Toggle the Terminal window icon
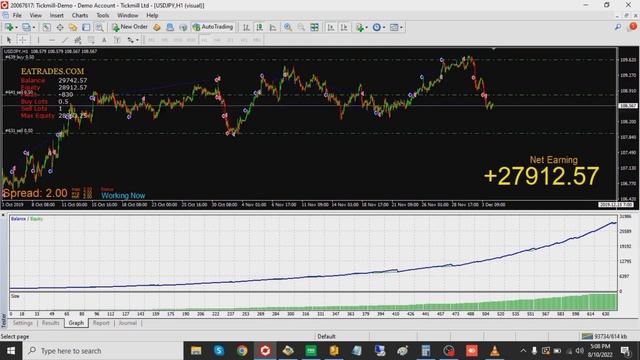 point(86,27)
